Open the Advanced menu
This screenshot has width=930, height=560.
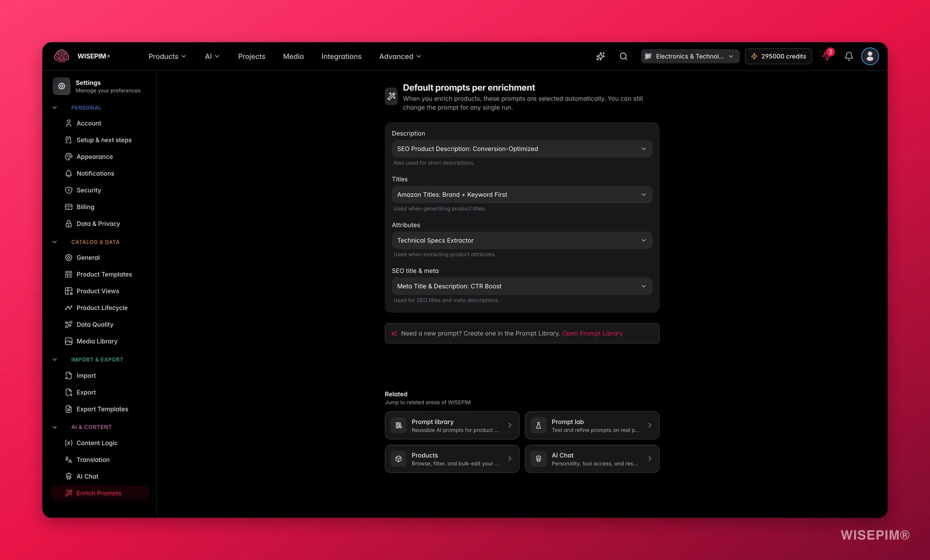(x=400, y=56)
